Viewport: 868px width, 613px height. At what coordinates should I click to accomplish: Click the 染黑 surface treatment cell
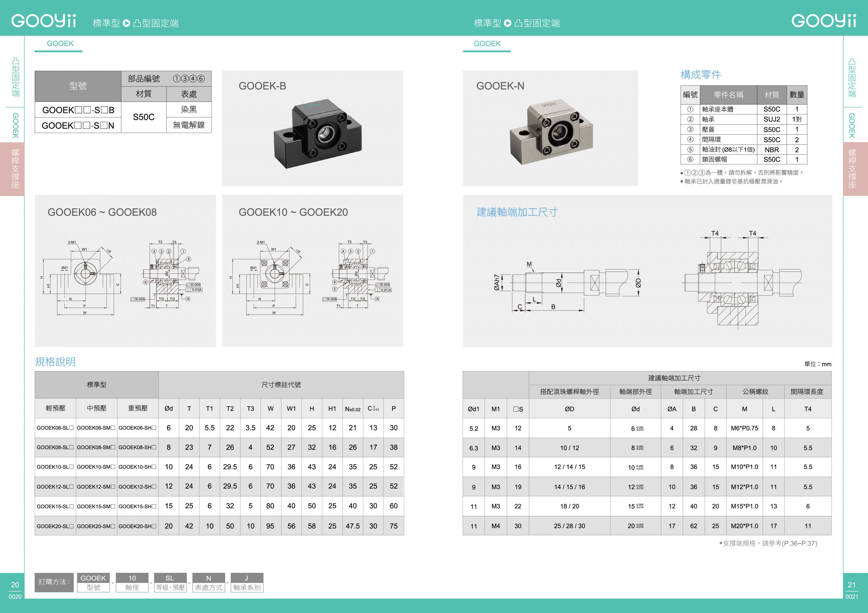point(189,109)
